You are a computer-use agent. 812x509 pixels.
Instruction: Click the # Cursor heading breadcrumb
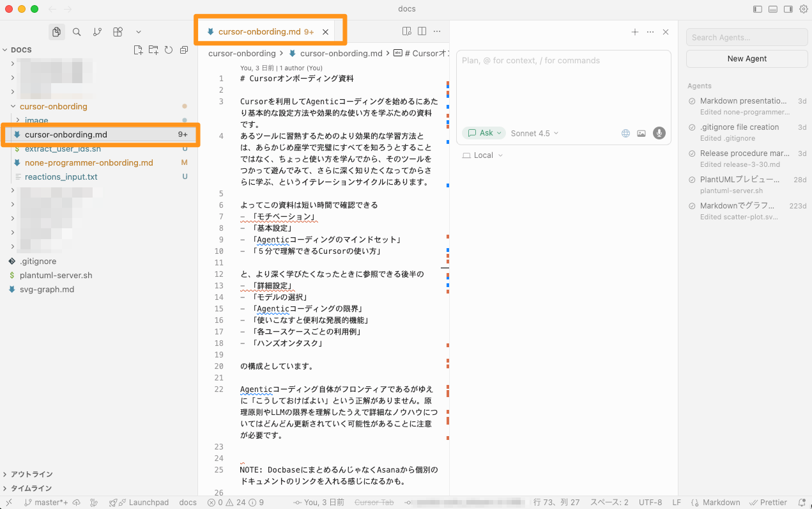click(x=422, y=54)
